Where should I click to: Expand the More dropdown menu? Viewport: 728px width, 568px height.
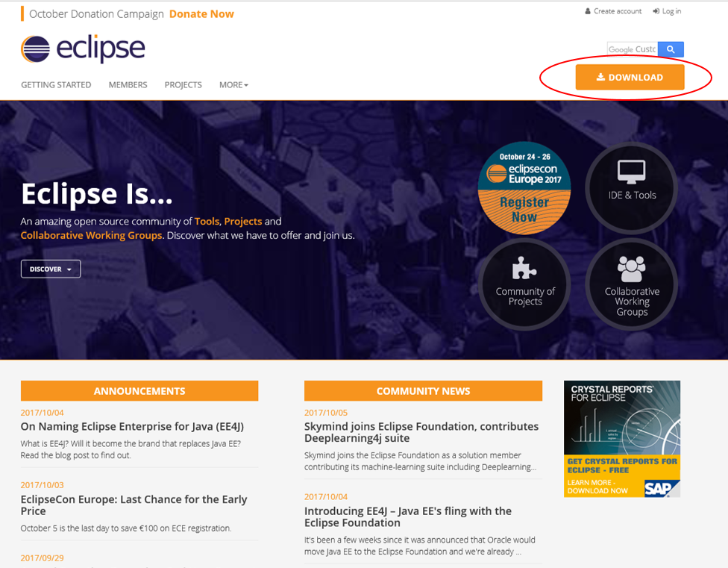[x=233, y=85]
